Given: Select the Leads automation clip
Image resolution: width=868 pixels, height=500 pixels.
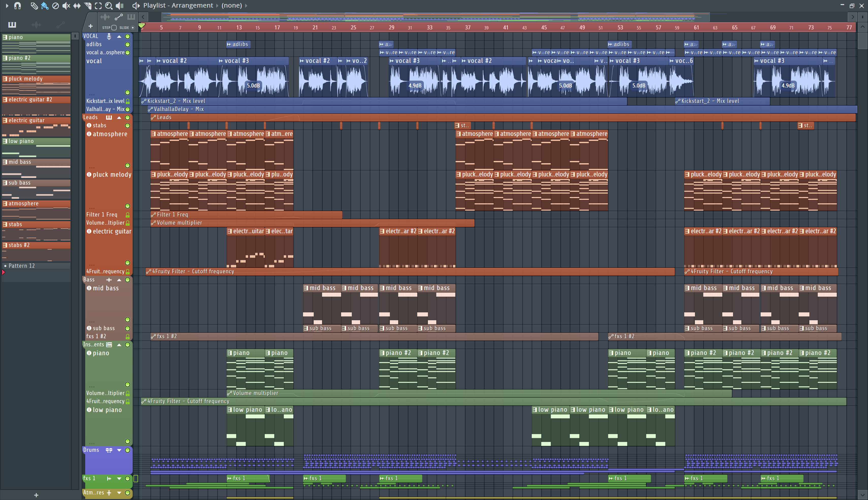Looking at the screenshot, I should [x=503, y=117].
